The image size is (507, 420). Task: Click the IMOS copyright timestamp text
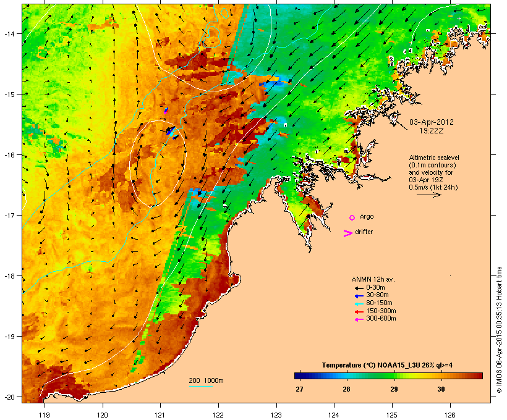tap(499, 330)
